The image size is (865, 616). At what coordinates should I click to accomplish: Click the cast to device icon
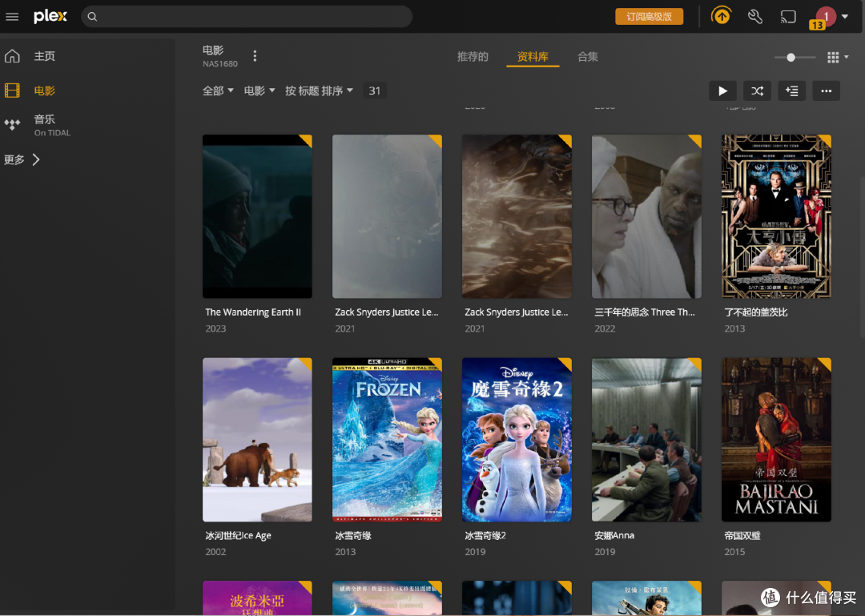point(788,17)
